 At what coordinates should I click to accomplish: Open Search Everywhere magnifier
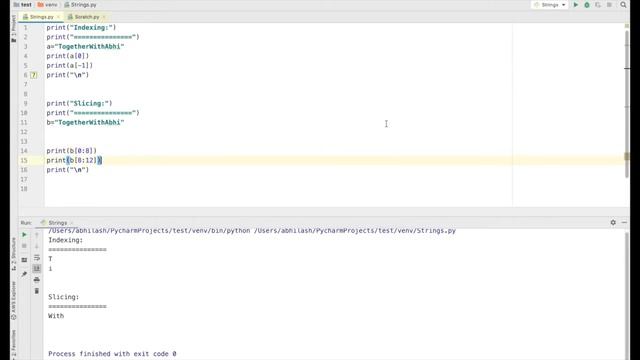(623, 5)
